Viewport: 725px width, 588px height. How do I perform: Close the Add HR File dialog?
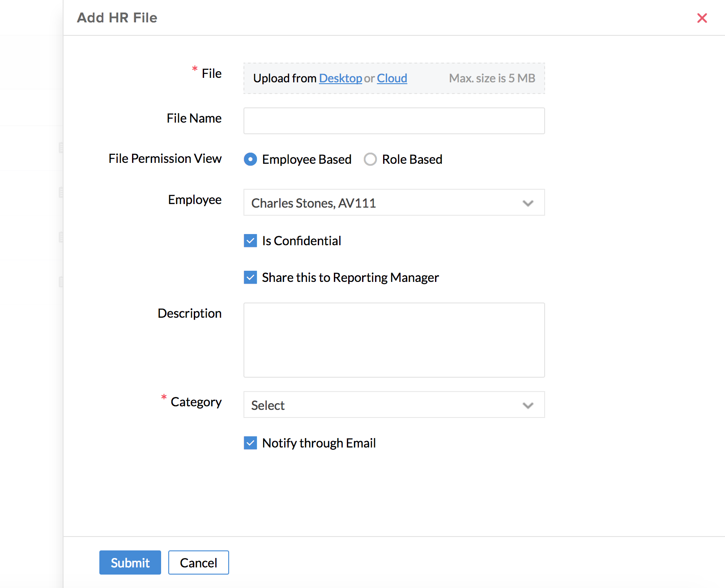702,18
